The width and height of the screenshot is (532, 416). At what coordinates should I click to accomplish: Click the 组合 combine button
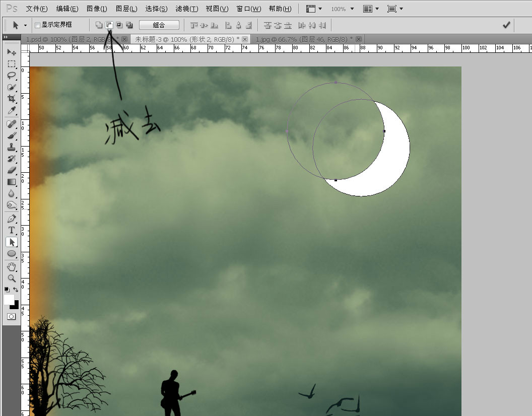(x=159, y=25)
